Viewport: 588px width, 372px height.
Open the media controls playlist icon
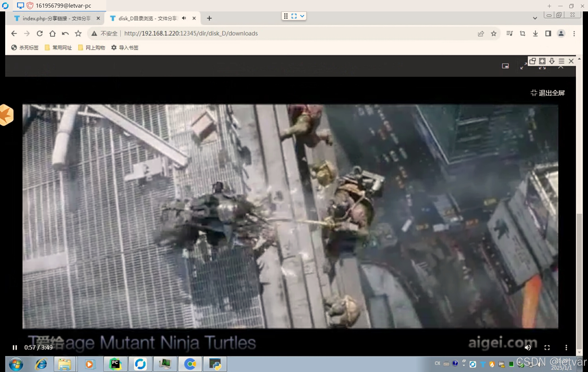pyautogui.click(x=509, y=33)
